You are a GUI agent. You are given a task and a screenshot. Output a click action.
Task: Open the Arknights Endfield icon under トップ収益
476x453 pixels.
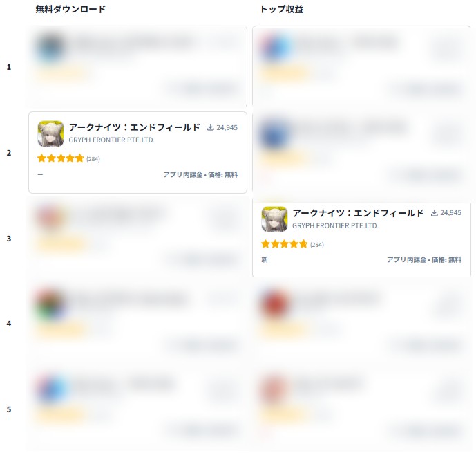click(274, 219)
